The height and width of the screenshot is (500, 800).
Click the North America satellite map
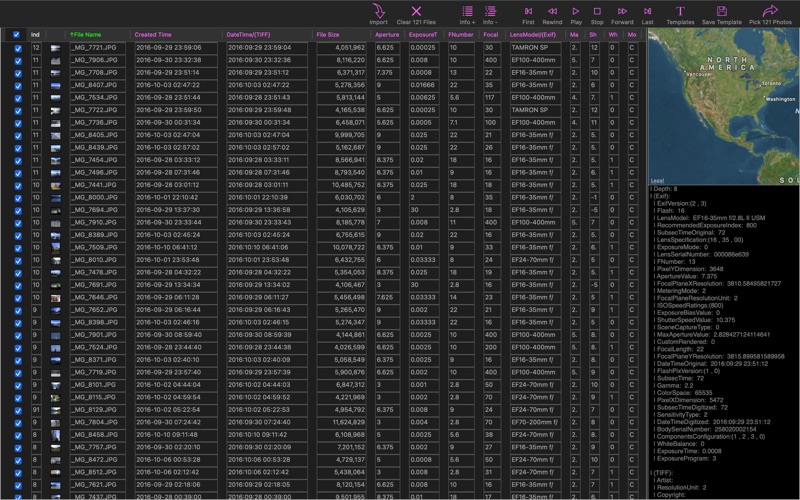[x=723, y=106]
